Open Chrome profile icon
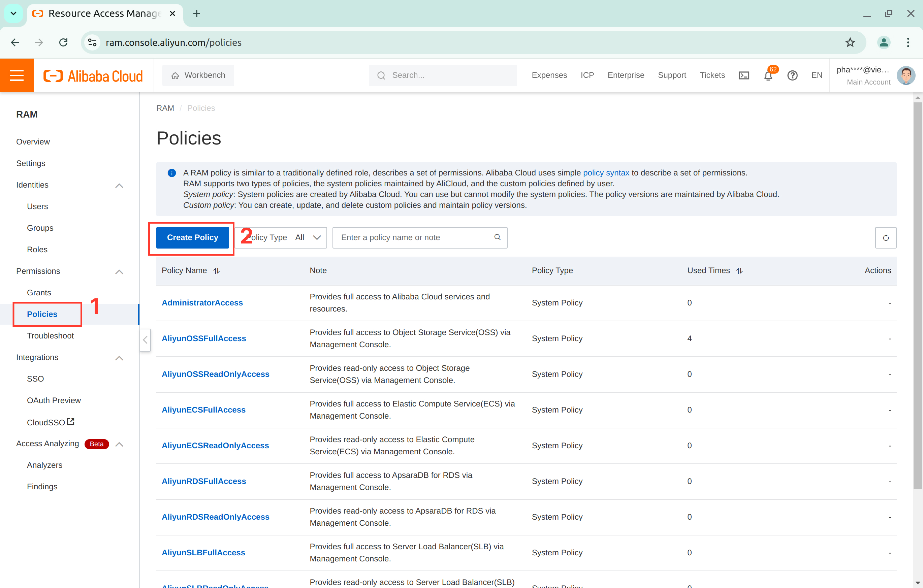Screen dimensions: 923x588 click(884, 42)
